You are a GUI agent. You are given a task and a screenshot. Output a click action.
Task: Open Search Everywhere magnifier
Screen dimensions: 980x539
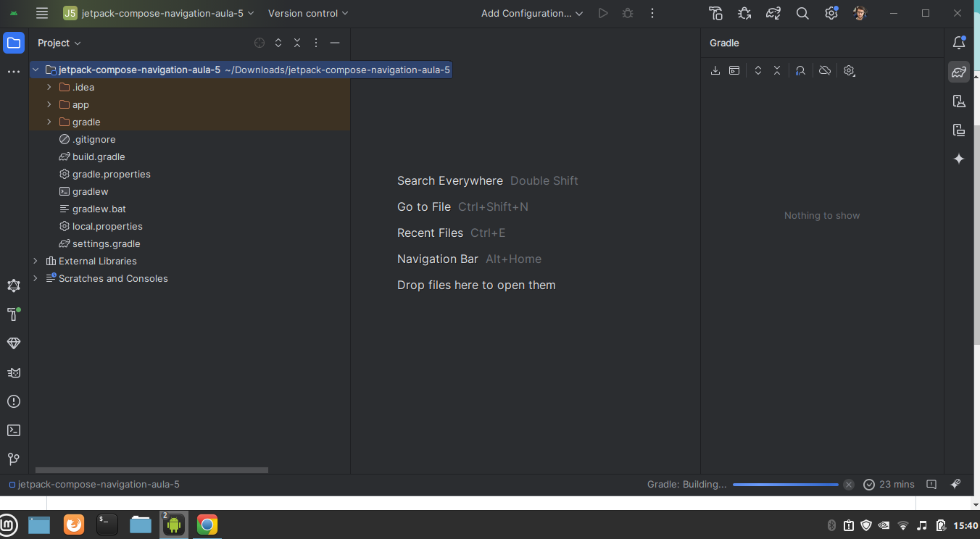click(x=802, y=13)
